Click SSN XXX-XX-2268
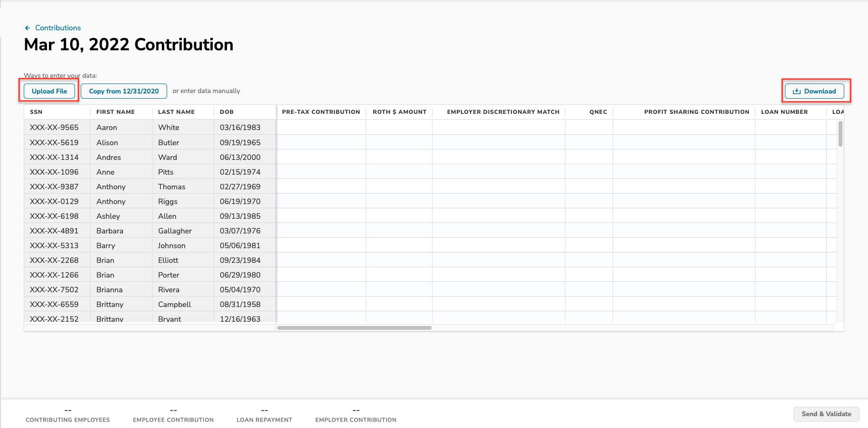The height and width of the screenshot is (428, 868). coord(54,260)
